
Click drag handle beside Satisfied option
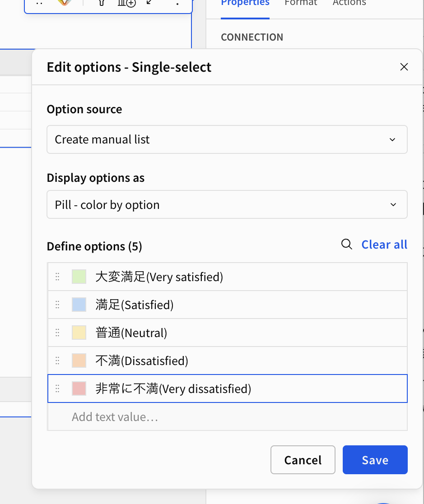(57, 305)
